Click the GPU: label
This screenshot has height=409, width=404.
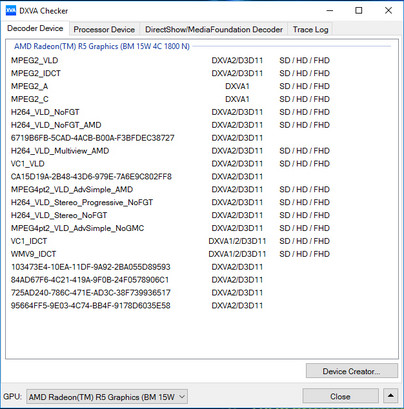pos(12,396)
